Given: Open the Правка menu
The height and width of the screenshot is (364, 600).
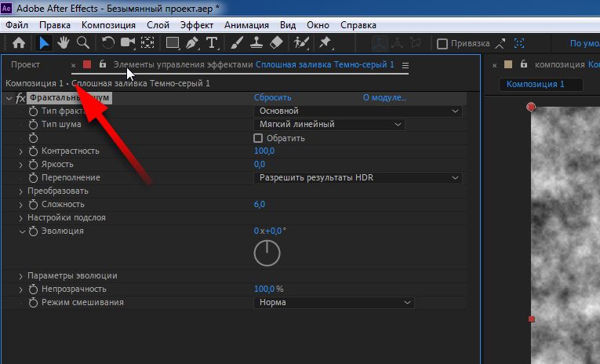Looking at the screenshot, I should pyautogui.click(x=55, y=25).
